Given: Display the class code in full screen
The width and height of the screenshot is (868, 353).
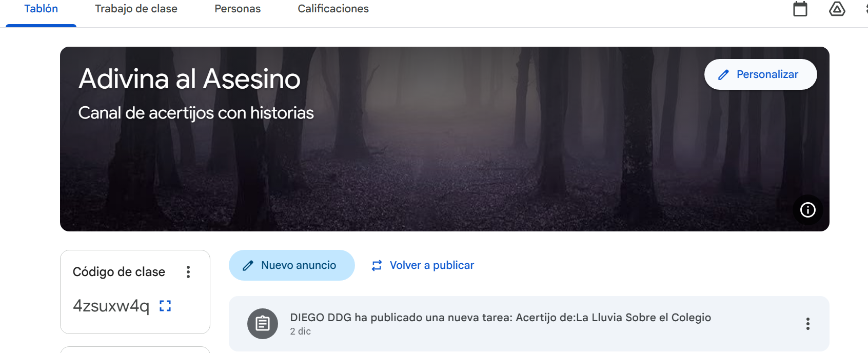Looking at the screenshot, I should pyautogui.click(x=165, y=306).
